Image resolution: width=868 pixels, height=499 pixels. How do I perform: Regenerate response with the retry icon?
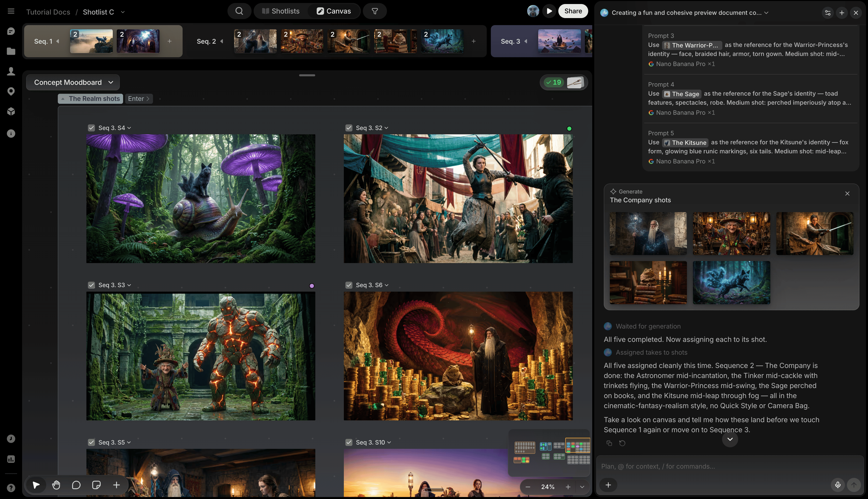(x=622, y=443)
